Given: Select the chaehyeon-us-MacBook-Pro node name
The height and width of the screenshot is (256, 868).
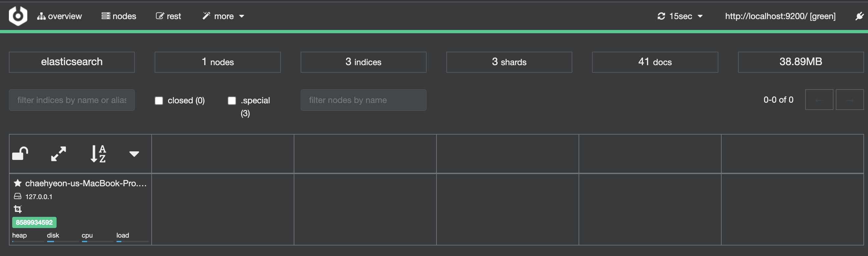Looking at the screenshot, I should pos(86,184).
